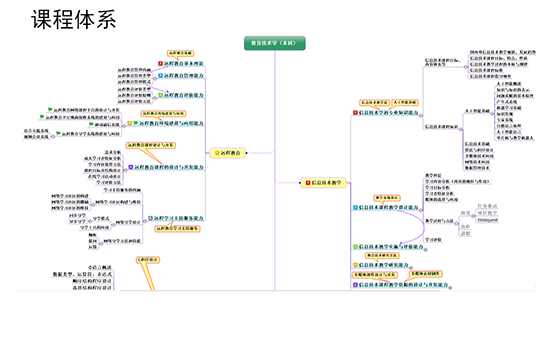The height and width of the screenshot is (360, 550).
Task: Select the Webquest subtopic
Action: [x=487, y=220]
